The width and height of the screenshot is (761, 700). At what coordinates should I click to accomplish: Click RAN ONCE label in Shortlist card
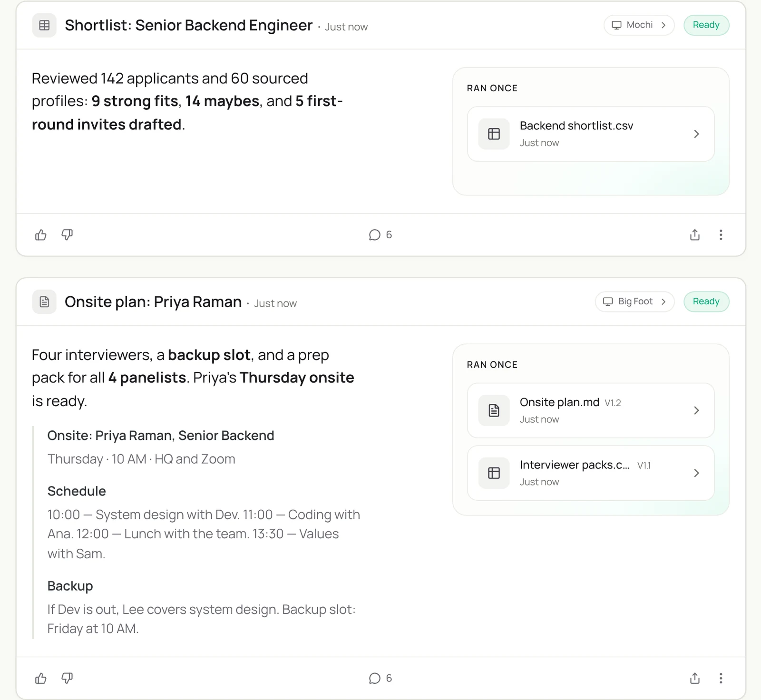pos(492,88)
